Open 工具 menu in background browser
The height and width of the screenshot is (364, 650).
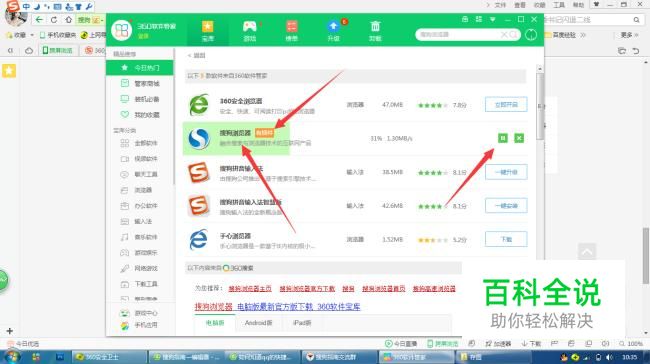(559, 5)
